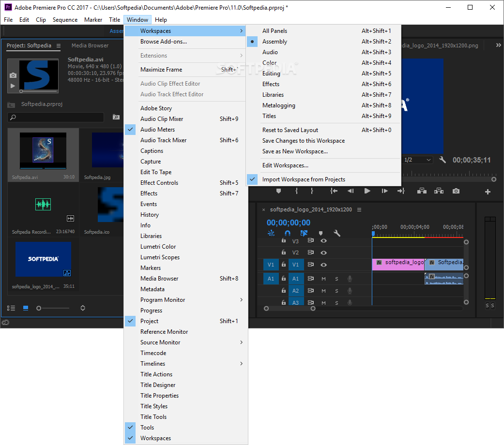
Task: Expand Source Monitor submenu
Action: pyautogui.click(x=186, y=342)
